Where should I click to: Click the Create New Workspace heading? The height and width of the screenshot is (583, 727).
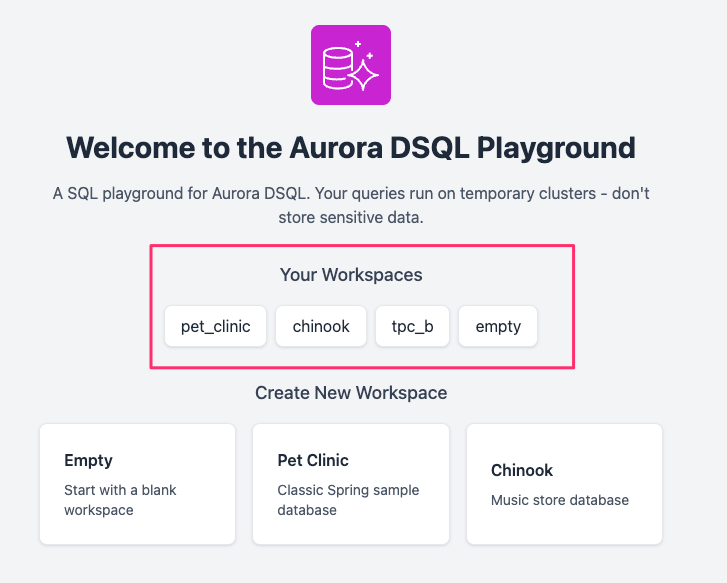coord(351,393)
